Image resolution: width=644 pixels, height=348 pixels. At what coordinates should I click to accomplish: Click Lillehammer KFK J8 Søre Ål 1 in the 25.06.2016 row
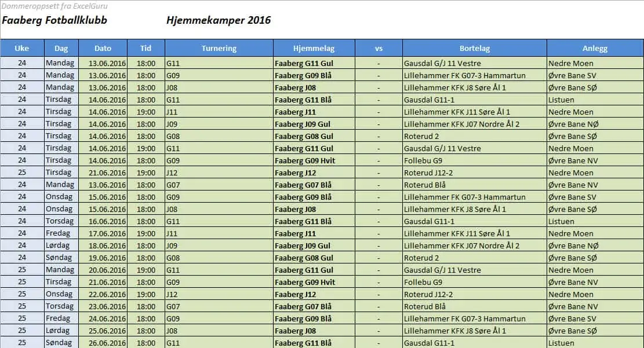point(455,331)
